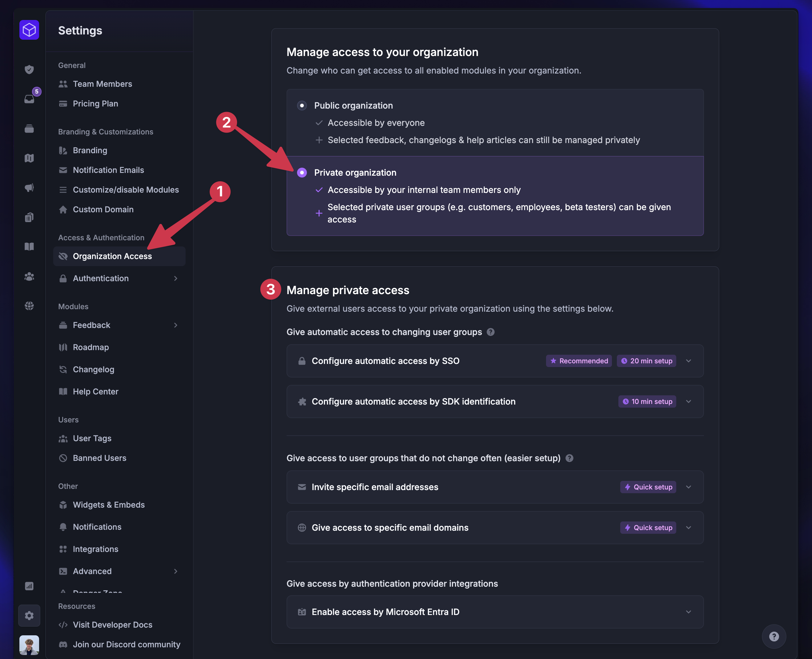Open the roadmap map icon in the sidebar
Image resolution: width=812 pixels, height=659 pixels.
coord(29,158)
